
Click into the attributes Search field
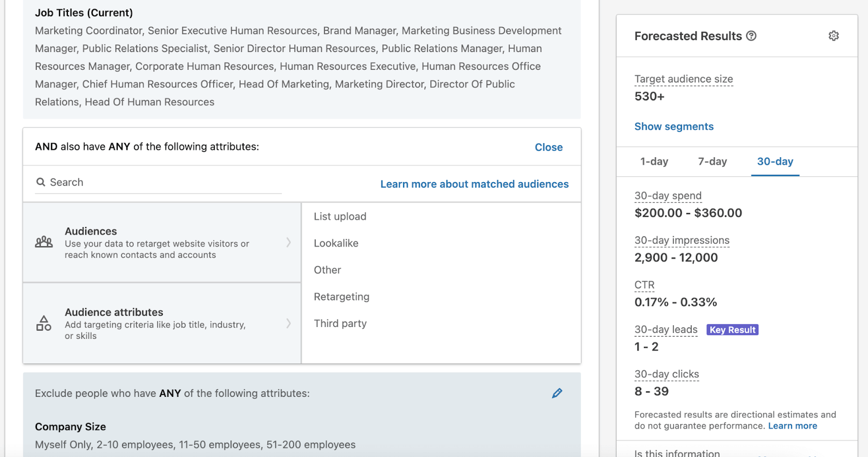[158, 183]
